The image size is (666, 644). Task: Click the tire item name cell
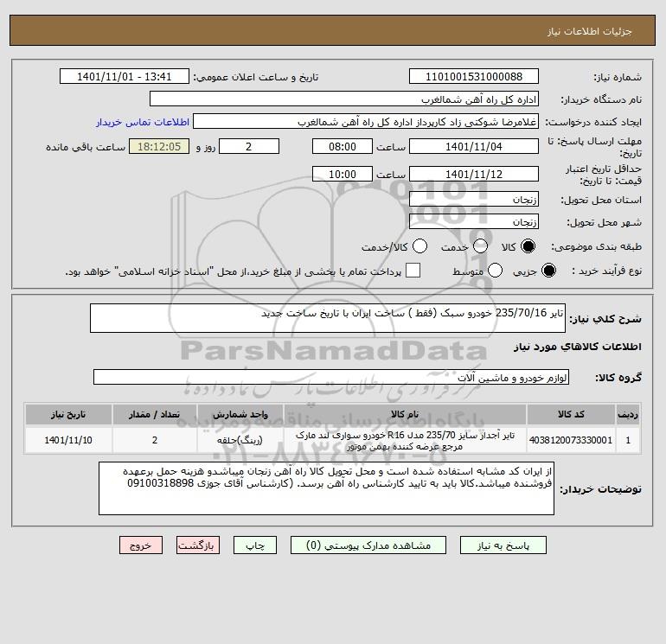coord(405,440)
